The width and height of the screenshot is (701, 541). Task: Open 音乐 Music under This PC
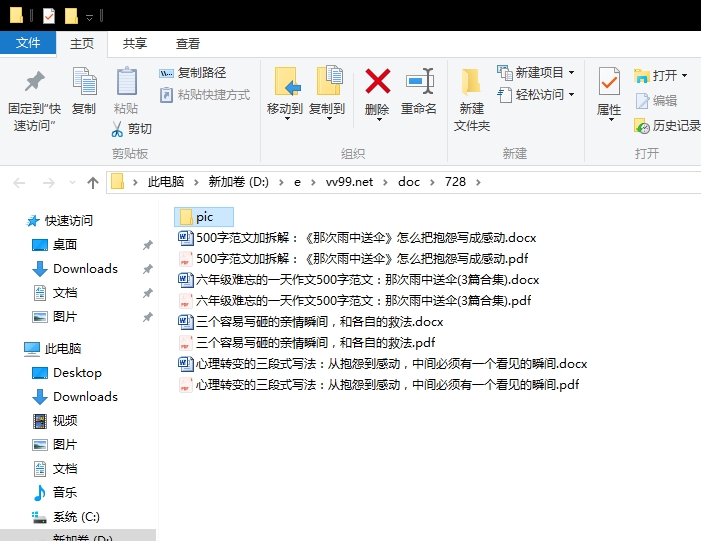point(55,493)
